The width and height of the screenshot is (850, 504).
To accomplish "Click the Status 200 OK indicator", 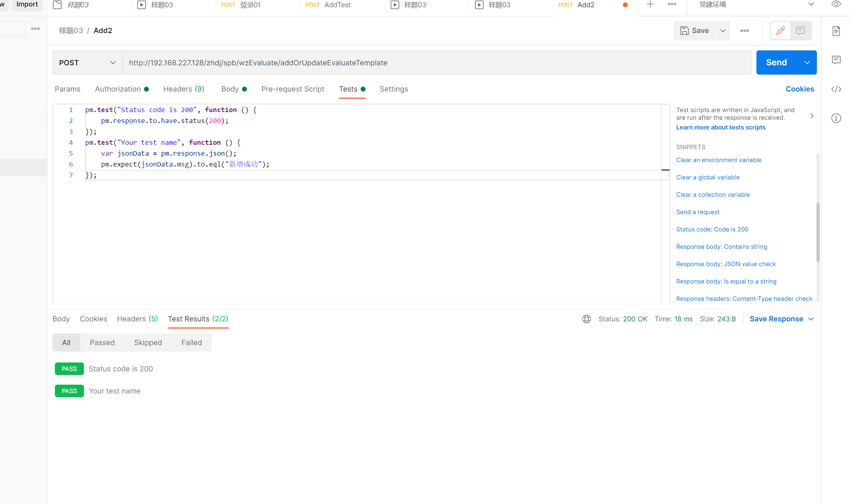I will tap(622, 319).
